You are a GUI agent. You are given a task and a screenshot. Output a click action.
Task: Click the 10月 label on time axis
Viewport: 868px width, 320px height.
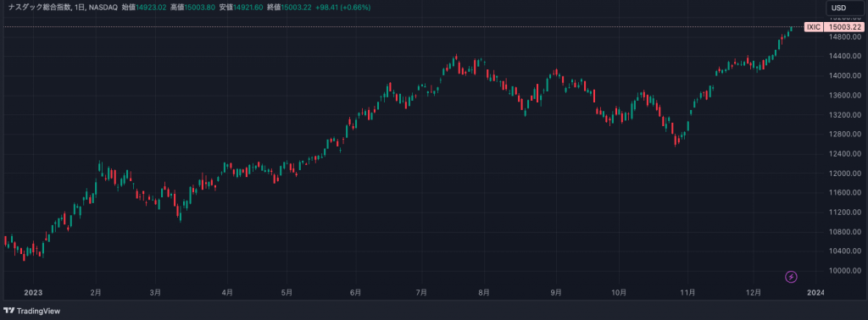point(620,292)
